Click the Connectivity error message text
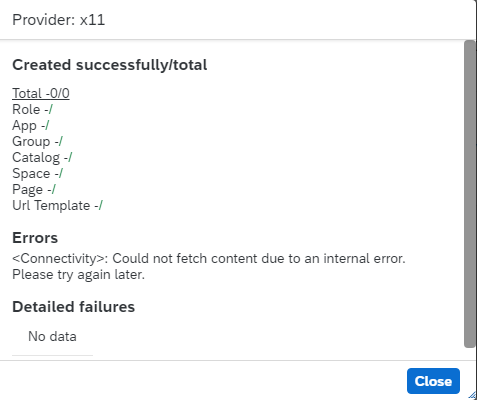This screenshot has height=400, width=477. pyautogui.click(x=209, y=259)
